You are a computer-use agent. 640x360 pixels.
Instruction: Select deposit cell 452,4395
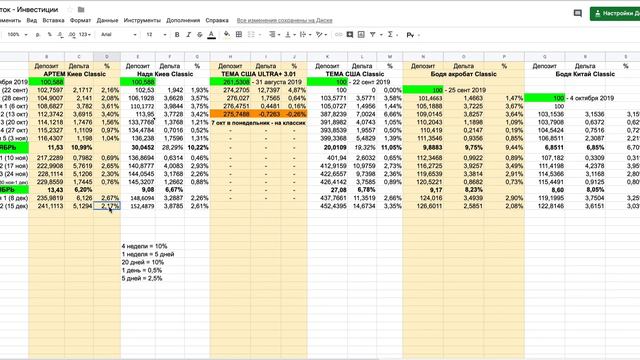[327, 206]
